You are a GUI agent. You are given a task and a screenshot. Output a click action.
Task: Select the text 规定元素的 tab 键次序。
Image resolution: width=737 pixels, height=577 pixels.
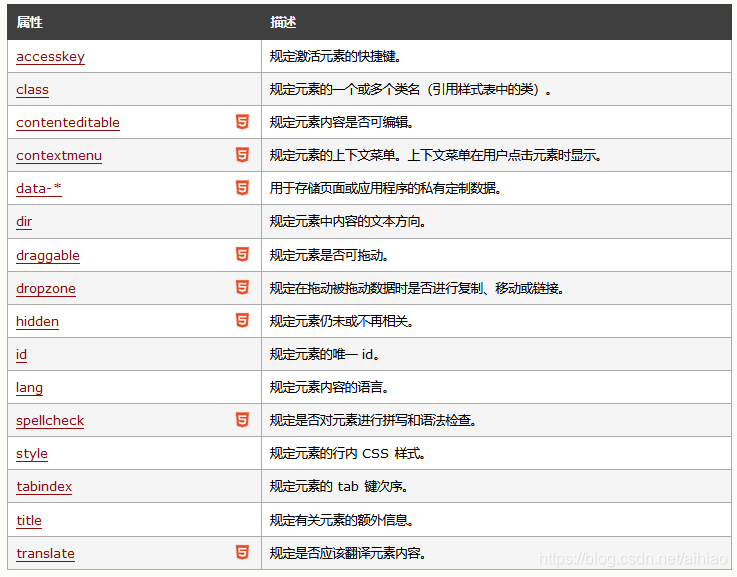point(339,486)
